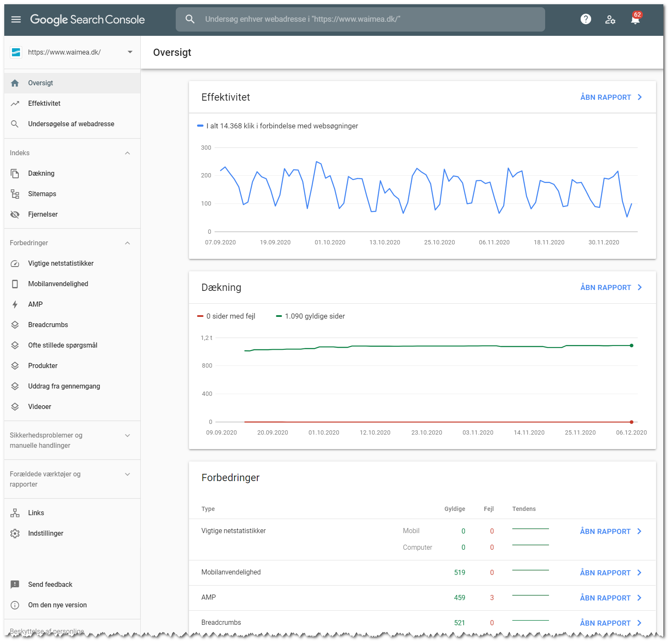
Task: Click the red '0 sider med fejl' legend swatch
Action: 200,316
